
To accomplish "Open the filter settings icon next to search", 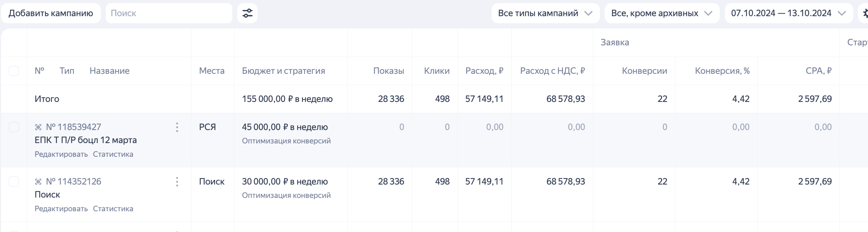I will 248,13.
